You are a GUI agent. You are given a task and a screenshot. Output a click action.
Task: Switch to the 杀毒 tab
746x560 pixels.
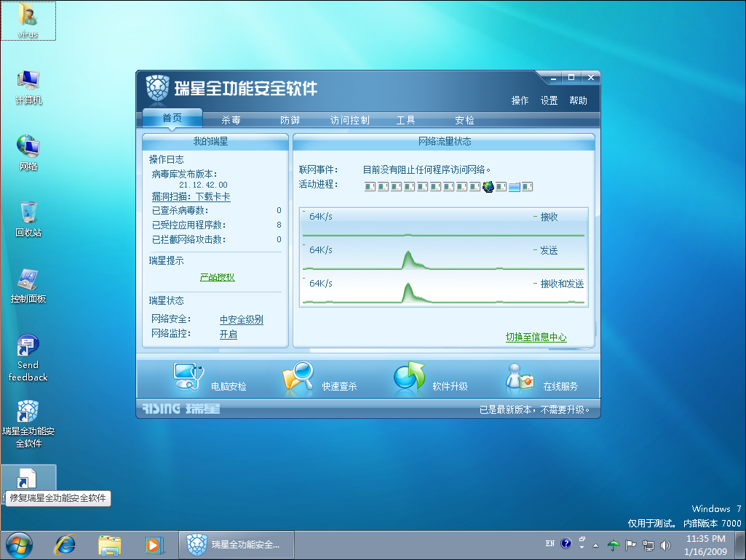[x=231, y=120]
